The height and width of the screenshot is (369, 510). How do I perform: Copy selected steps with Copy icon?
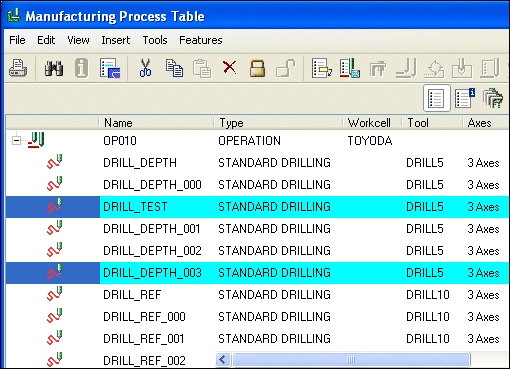[174, 68]
